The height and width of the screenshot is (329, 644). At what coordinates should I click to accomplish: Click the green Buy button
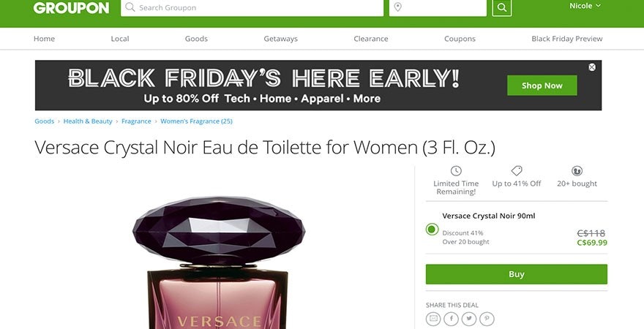tap(516, 274)
